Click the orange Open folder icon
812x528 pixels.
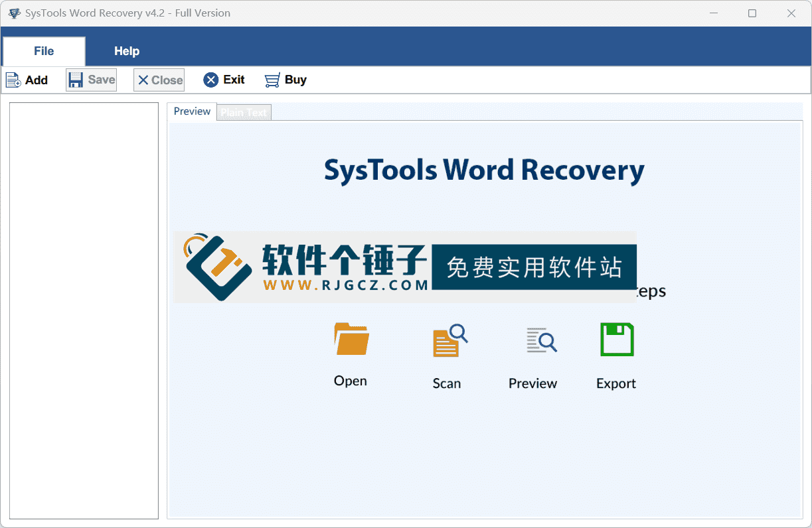point(350,339)
